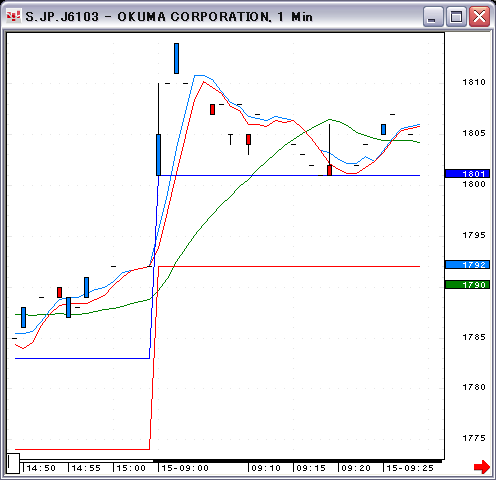Click the 1795 price axis value

coord(474,235)
